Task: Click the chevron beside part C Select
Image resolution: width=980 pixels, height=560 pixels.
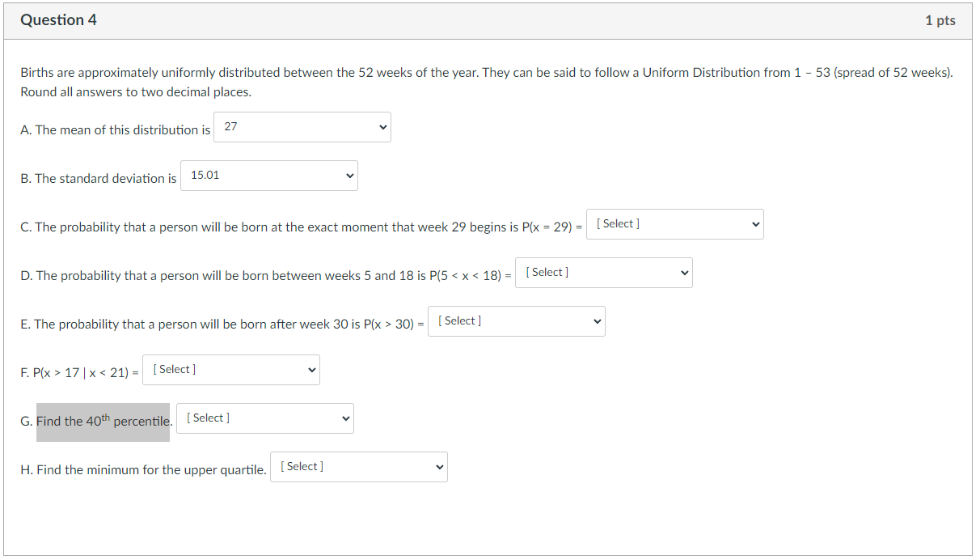Action: 754,224
